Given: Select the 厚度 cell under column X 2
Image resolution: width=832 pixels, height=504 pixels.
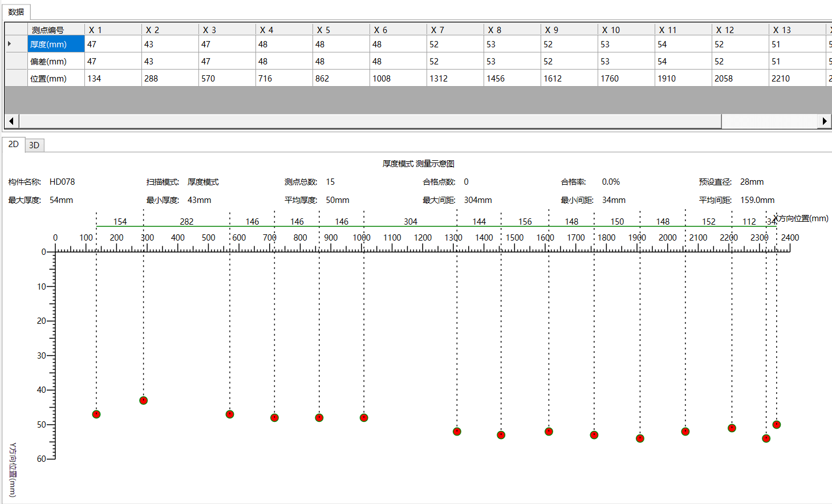Looking at the screenshot, I should pyautogui.click(x=170, y=44).
